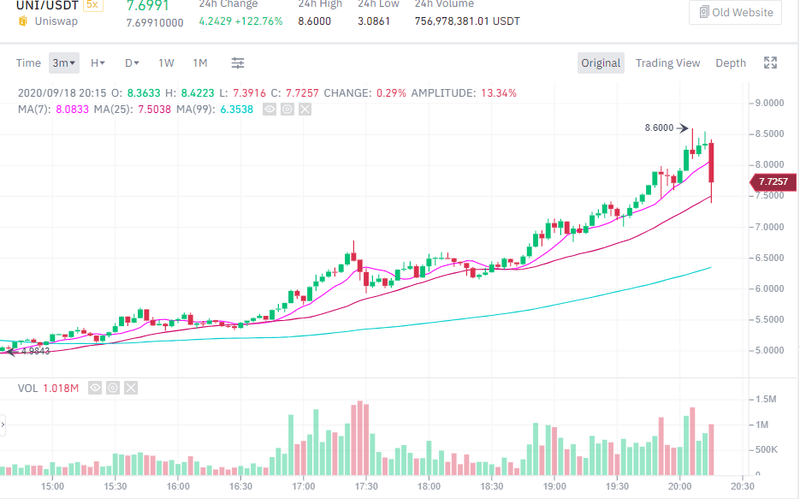Hide the MA lines using the eye icon
Image resolution: width=800 pixels, height=499 pixels.
pos(269,108)
